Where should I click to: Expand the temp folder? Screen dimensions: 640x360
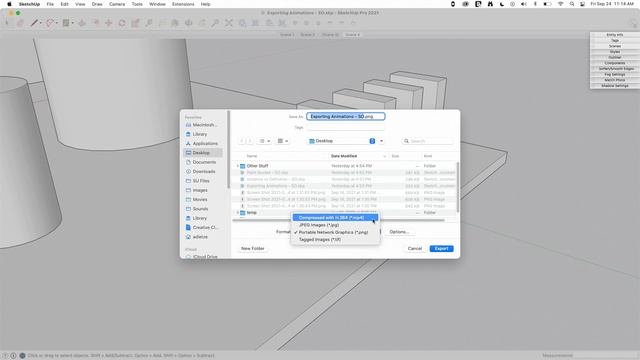[238, 213]
